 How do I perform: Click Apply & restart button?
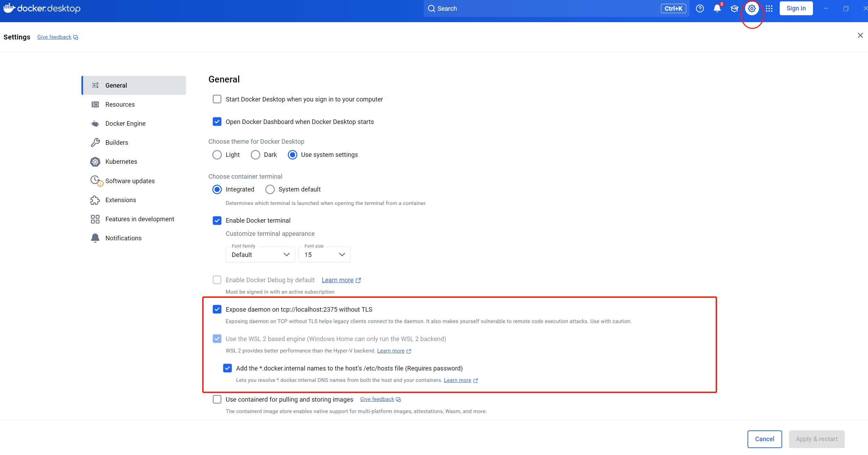pos(817,439)
